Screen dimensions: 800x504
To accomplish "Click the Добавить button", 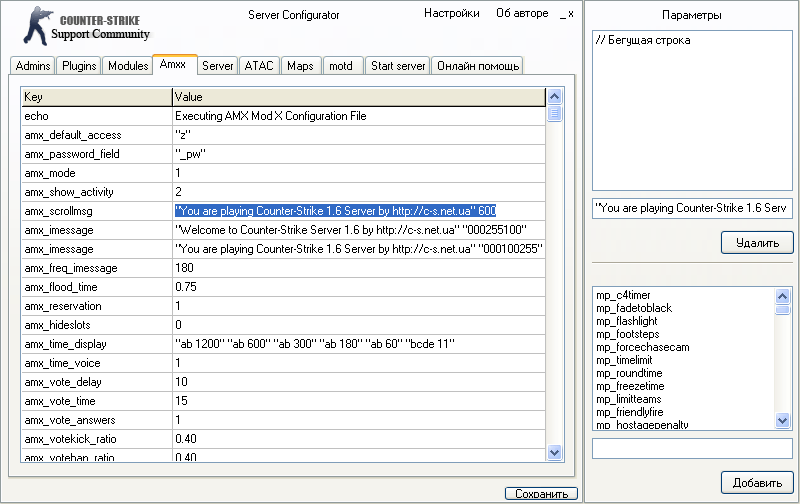I will coord(757,483).
